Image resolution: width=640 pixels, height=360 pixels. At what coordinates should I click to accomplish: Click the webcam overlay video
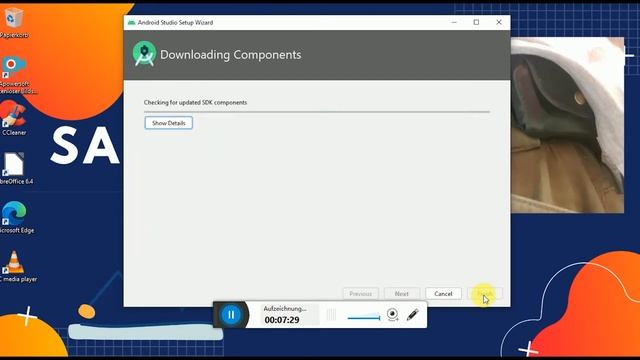(567, 125)
